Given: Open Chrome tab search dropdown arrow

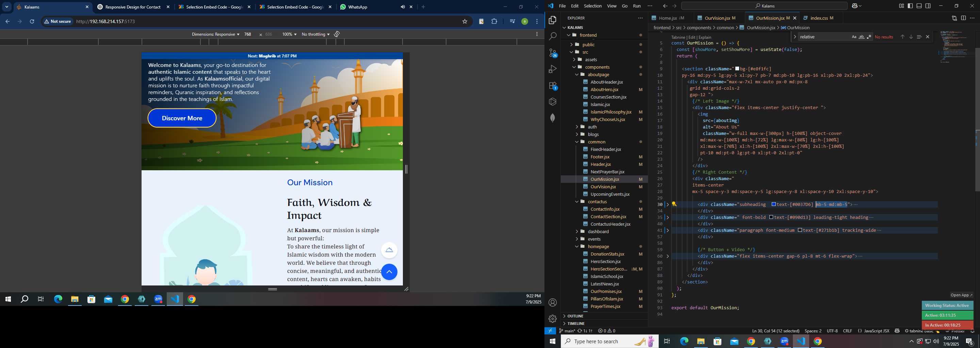Looking at the screenshot, I should [x=7, y=7].
